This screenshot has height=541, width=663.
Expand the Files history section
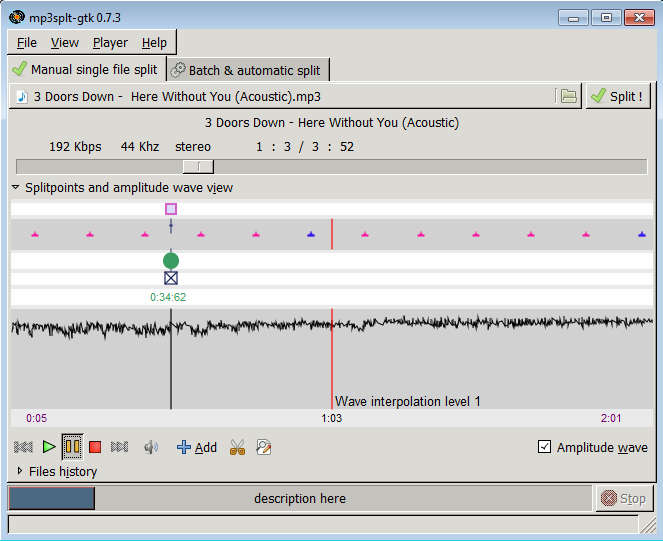20,471
